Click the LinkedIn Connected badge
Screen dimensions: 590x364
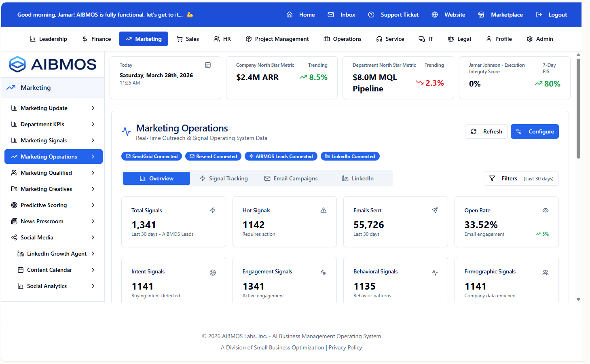coord(350,156)
